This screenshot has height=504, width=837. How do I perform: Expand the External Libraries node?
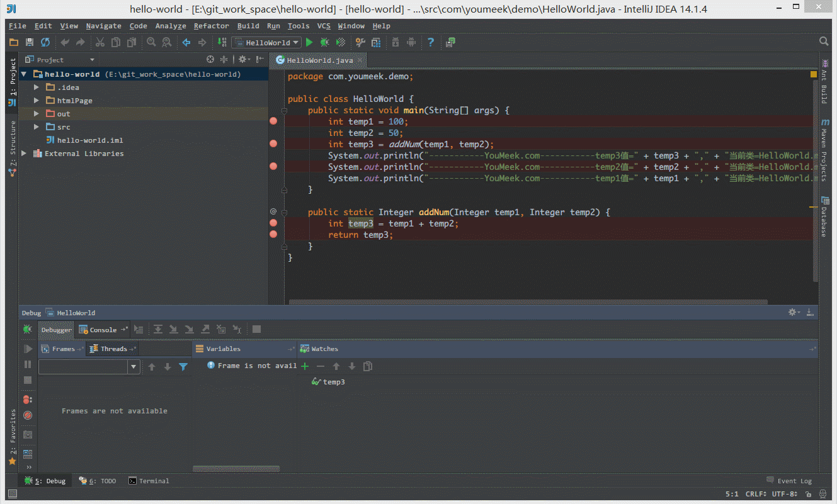[24, 154]
